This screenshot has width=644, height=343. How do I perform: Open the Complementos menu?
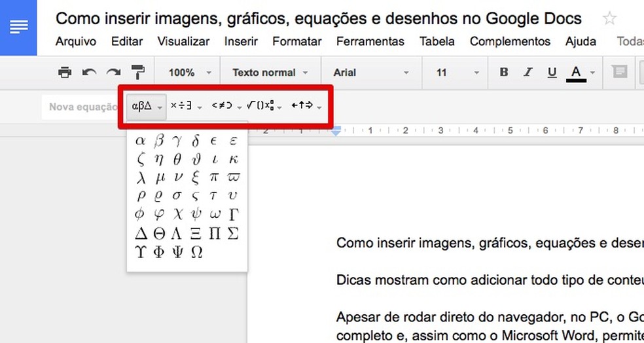(x=510, y=41)
